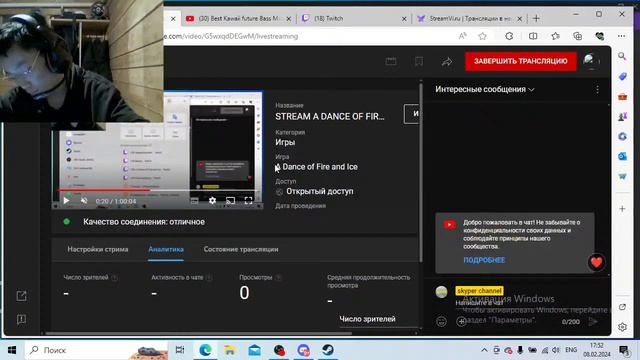Viewport: 640px width, 360px height.
Task: Open Edge split screen icon
Action: pos(533,36)
